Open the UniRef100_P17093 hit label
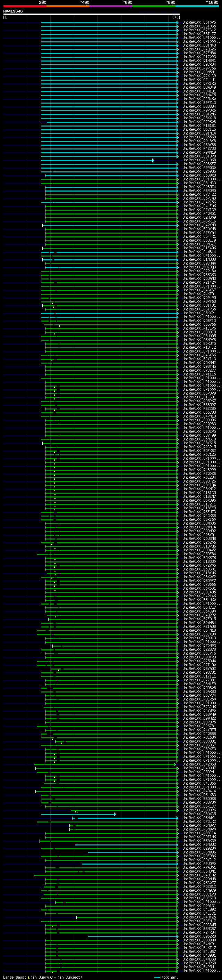The width and height of the screenshot is (222, 980). tap(199, 57)
